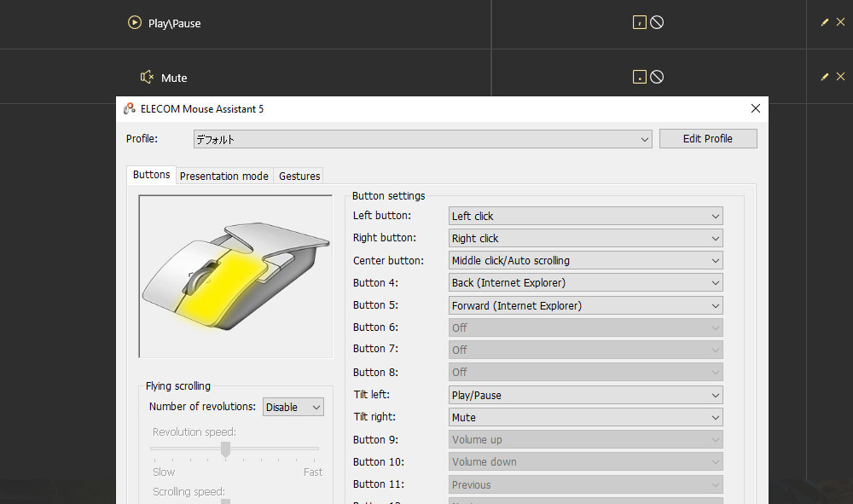The width and height of the screenshot is (853, 504).
Task: Click the "Left button:" label
Action: pos(382,215)
